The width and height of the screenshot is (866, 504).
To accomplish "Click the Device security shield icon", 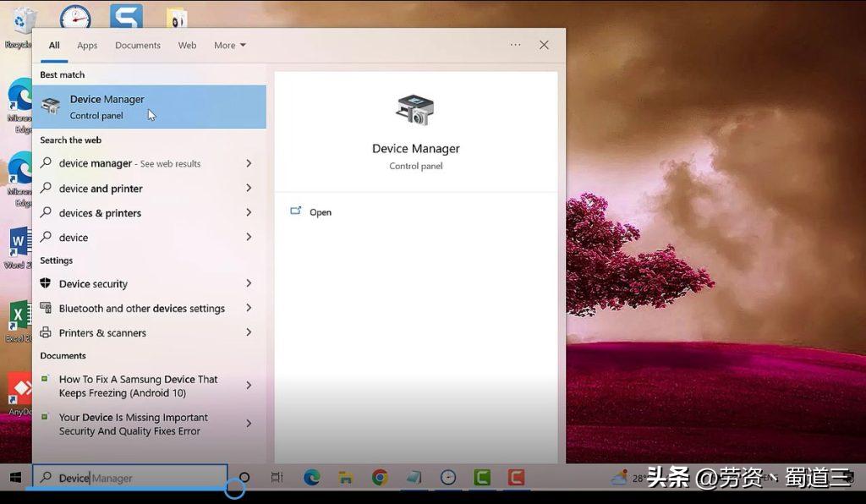I will click(x=47, y=283).
